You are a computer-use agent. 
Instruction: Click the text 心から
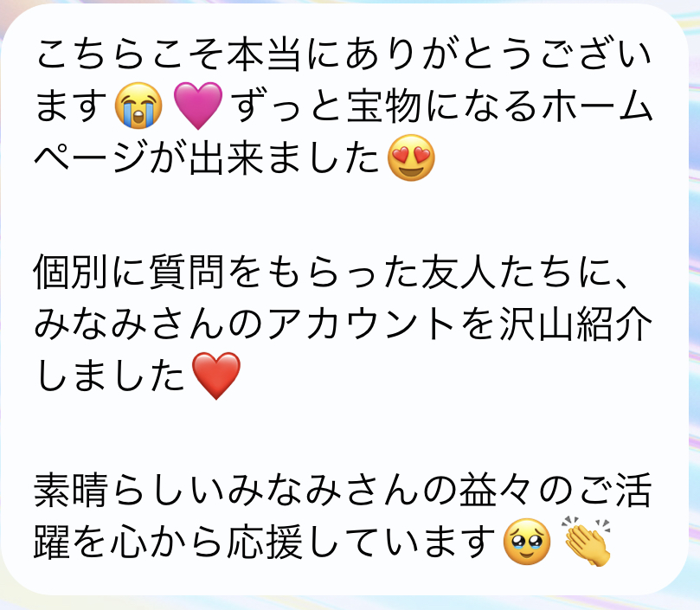coord(165,542)
